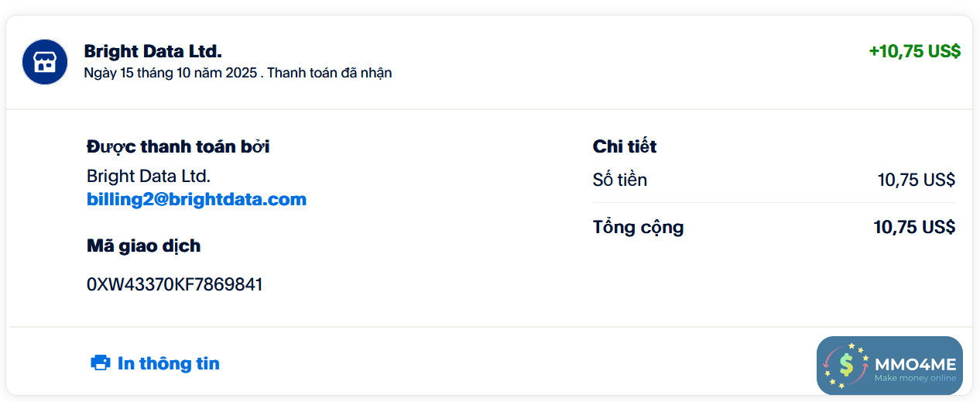Click the green +10,75 US$ amount
980x402 pixels.
(x=914, y=51)
